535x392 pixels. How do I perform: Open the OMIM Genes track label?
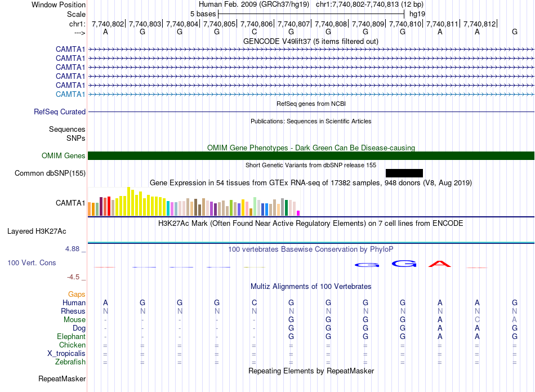pos(64,156)
